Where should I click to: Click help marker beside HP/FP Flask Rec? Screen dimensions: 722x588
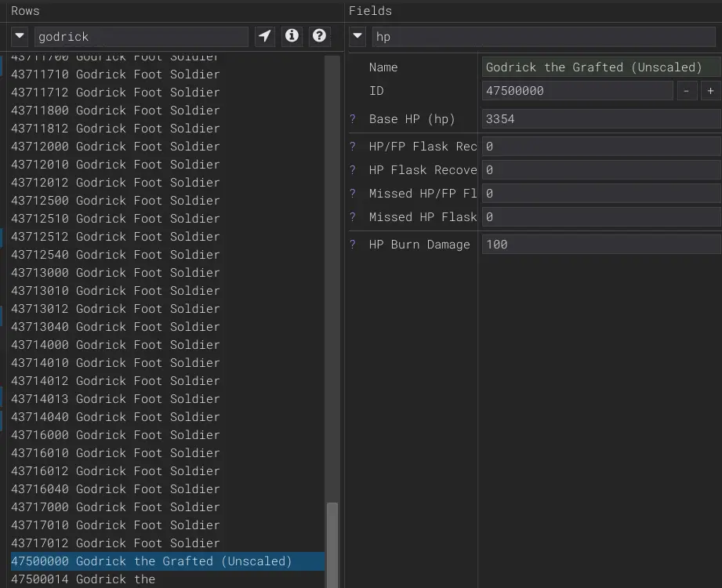(353, 147)
